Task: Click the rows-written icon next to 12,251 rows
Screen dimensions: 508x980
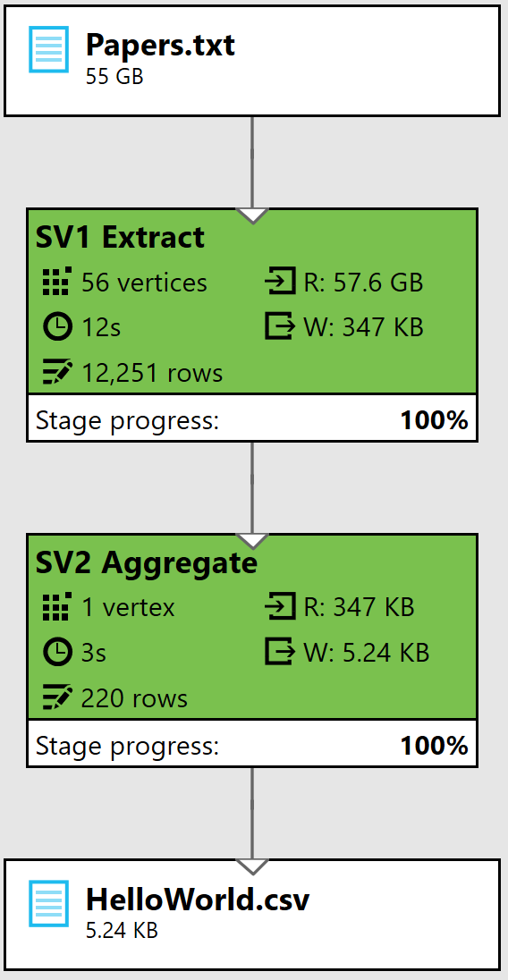Action: tap(57, 372)
